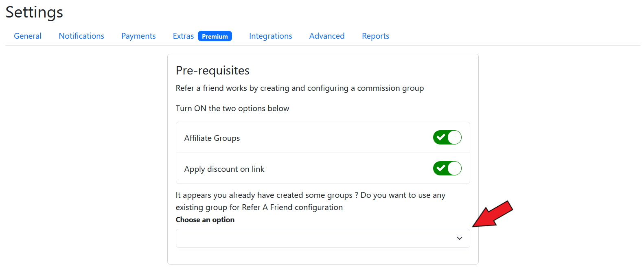This screenshot has width=644, height=269.
Task: Click the Affiliate Groups label text
Action: [212, 138]
